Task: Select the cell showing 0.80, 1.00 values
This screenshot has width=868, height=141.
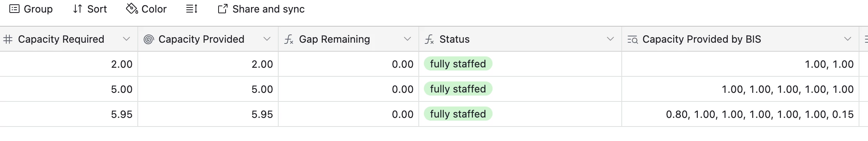Action: point(740,114)
